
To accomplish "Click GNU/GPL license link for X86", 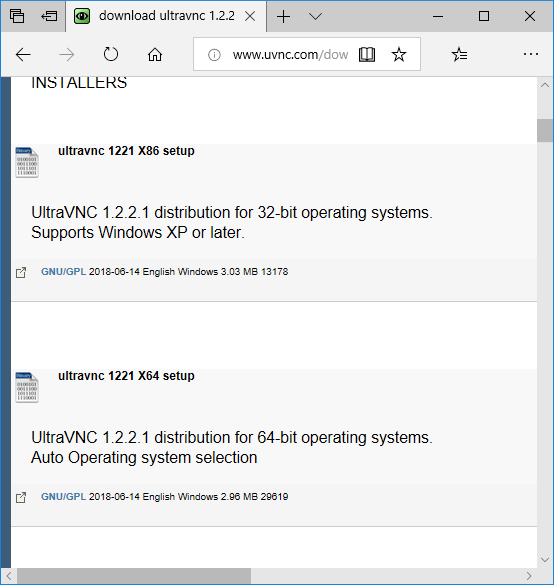I will click(x=63, y=272).
